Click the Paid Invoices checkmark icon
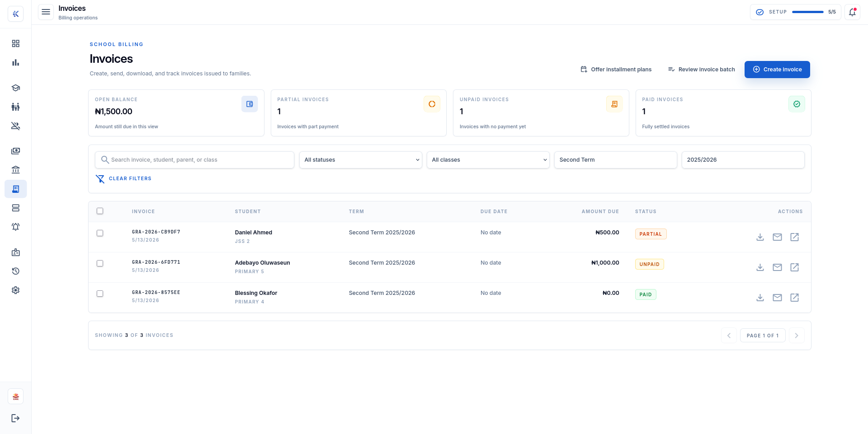Viewport: 868px width, 434px height. (x=797, y=104)
